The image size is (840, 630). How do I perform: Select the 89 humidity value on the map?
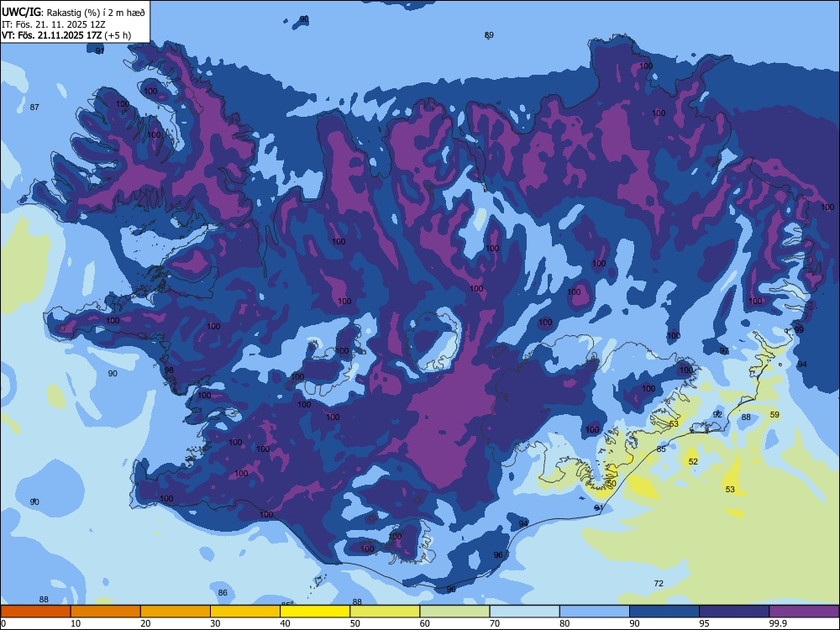coord(489,35)
